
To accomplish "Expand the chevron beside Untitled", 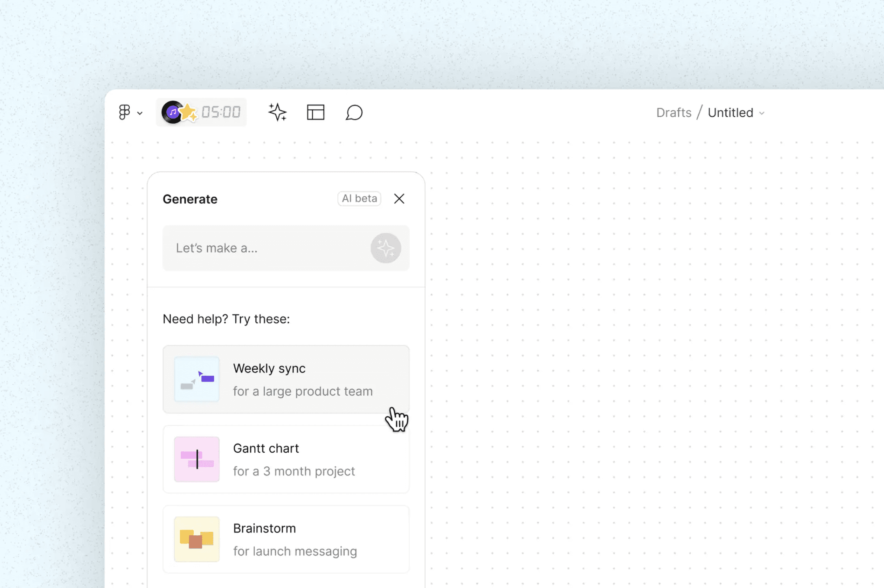I will (762, 113).
